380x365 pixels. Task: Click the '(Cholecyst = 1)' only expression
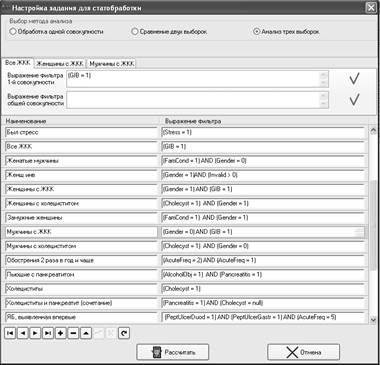[x=263, y=289]
